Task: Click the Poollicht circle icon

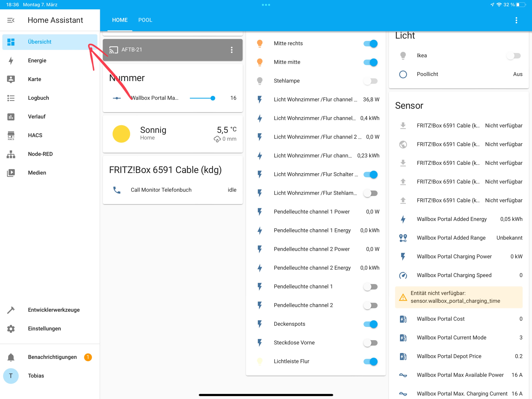Action: coord(403,74)
